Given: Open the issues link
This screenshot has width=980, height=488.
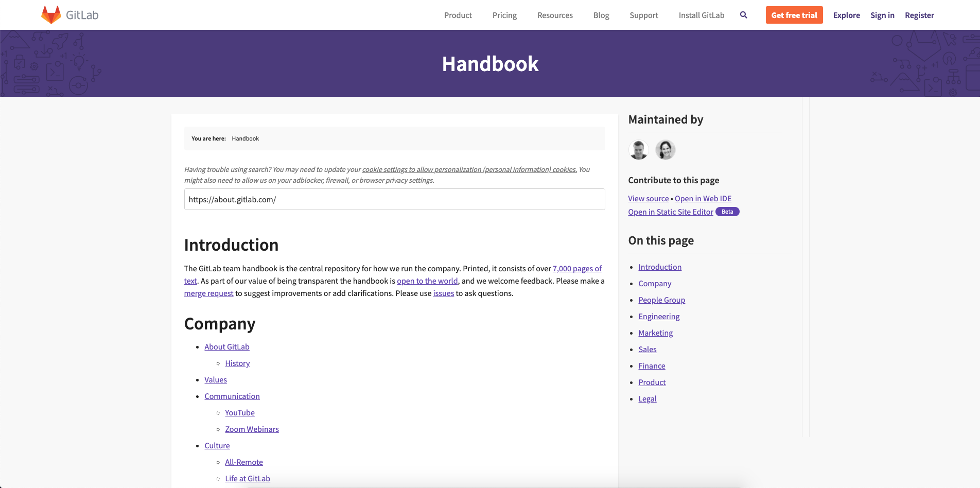Looking at the screenshot, I should (x=444, y=293).
